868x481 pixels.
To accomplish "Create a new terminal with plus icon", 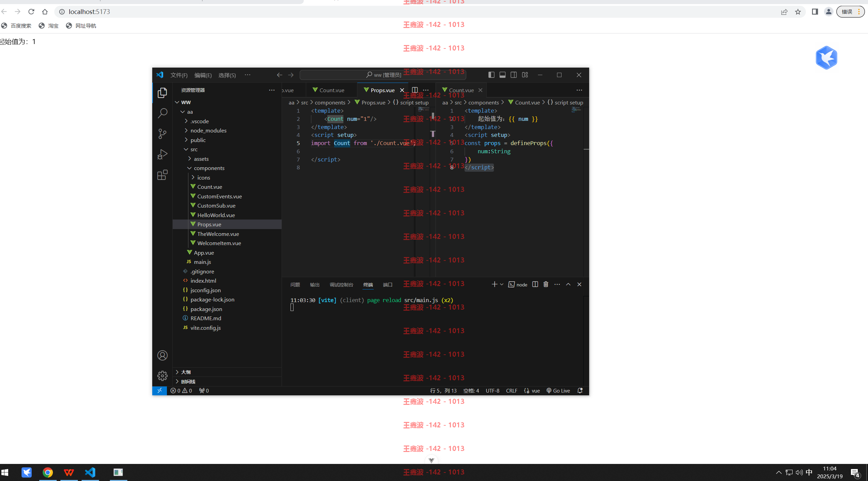I will tap(494, 284).
